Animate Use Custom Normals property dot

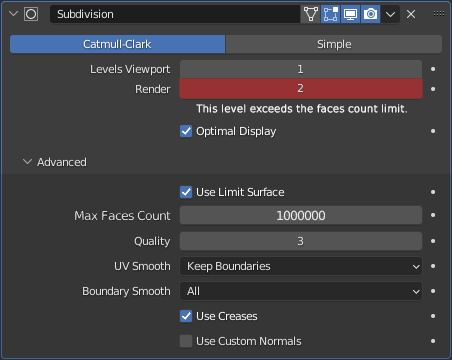[x=433, y=341]
